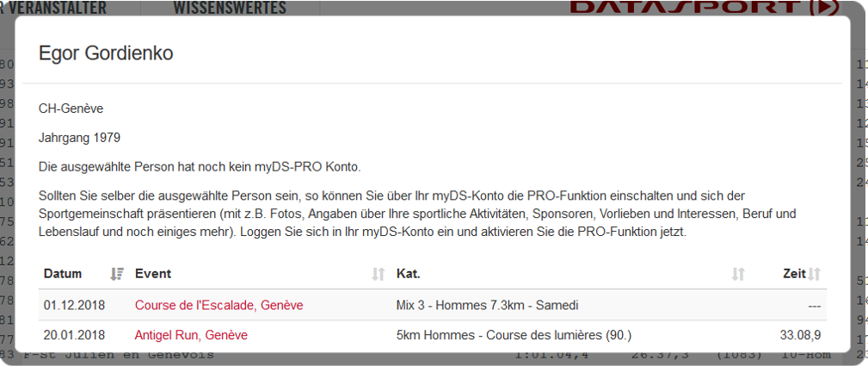Open Antigel Run, Genève event link
The height and width of the screenshot is (366, 868).
pos(191,335)
